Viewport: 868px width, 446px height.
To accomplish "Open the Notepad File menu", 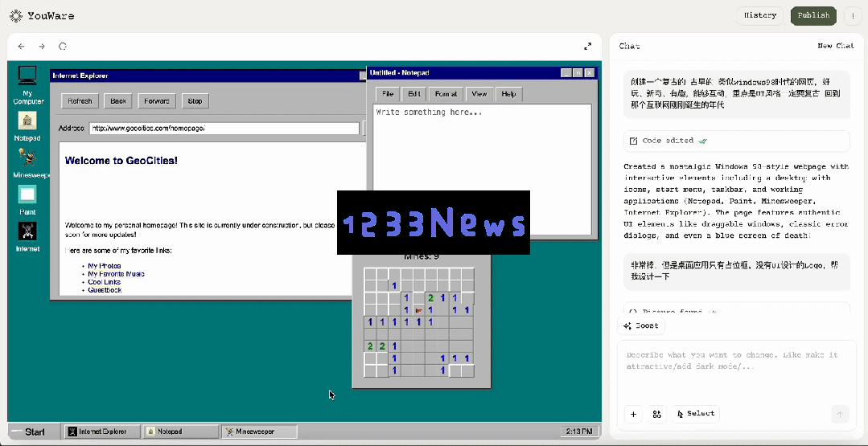I will 388,94.
